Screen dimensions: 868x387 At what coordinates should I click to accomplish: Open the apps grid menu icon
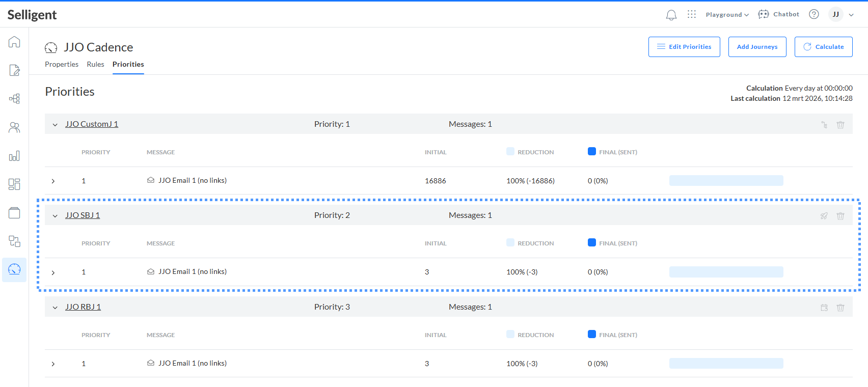pyautogui.click(x=691, y=14)
